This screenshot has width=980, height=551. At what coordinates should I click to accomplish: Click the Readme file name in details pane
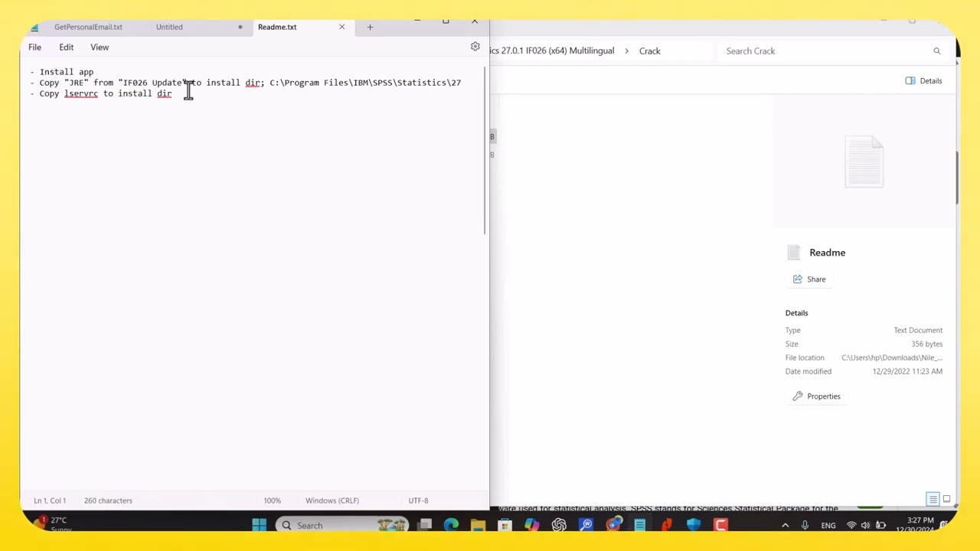(827, 253)
